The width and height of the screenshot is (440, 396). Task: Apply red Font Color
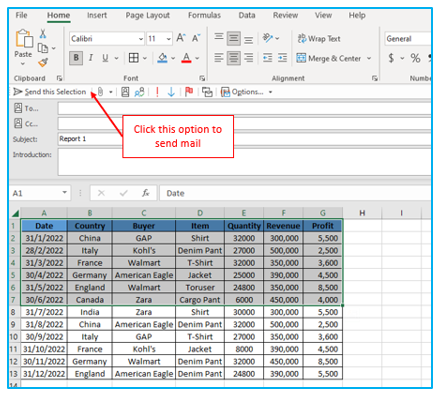tap(186, 58)
